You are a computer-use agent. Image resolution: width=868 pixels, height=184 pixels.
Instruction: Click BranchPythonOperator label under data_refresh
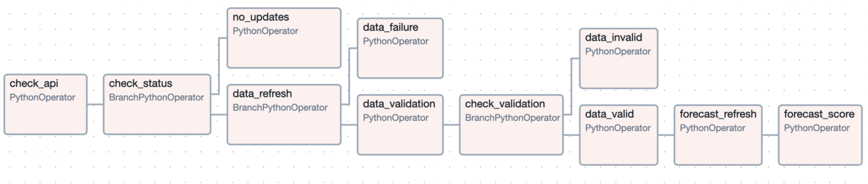coord(280,107)
